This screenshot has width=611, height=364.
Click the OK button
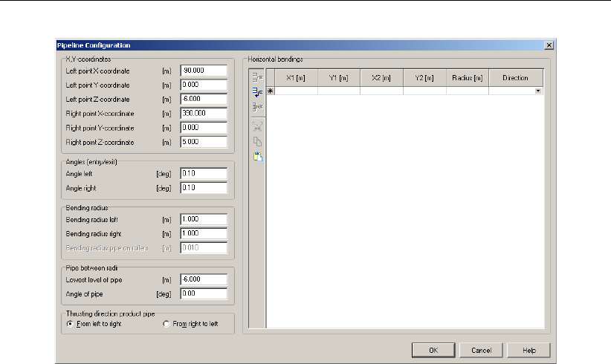click(433, 350)
